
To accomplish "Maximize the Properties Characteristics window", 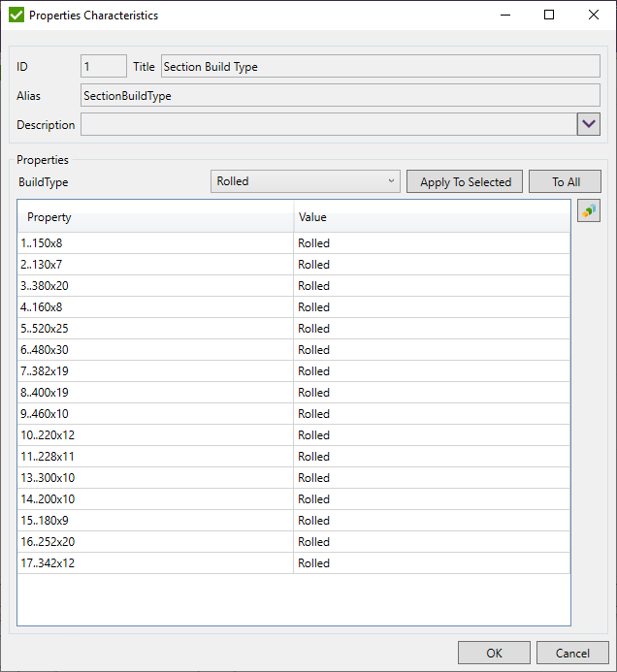I will tap(549, 16).
